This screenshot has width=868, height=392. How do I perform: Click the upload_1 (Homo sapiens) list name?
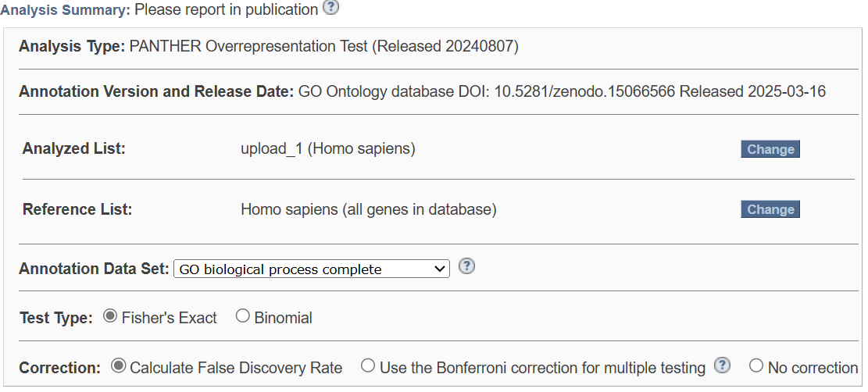coord(327,149)
